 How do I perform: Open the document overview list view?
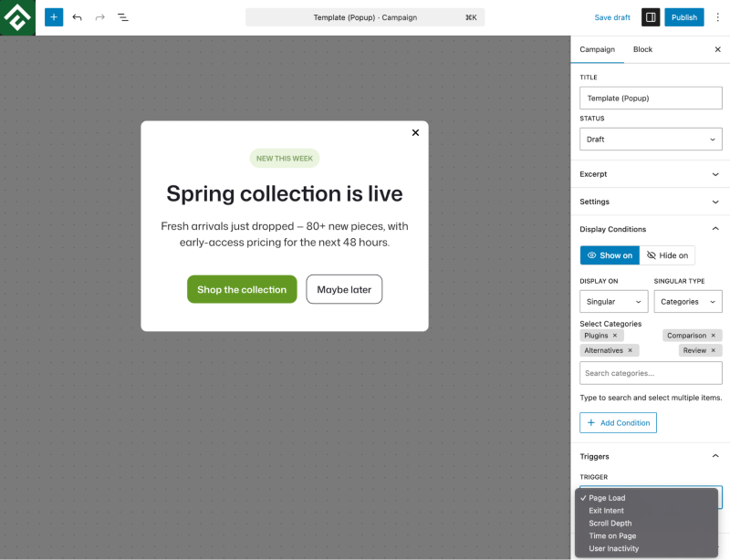(123, 17)
